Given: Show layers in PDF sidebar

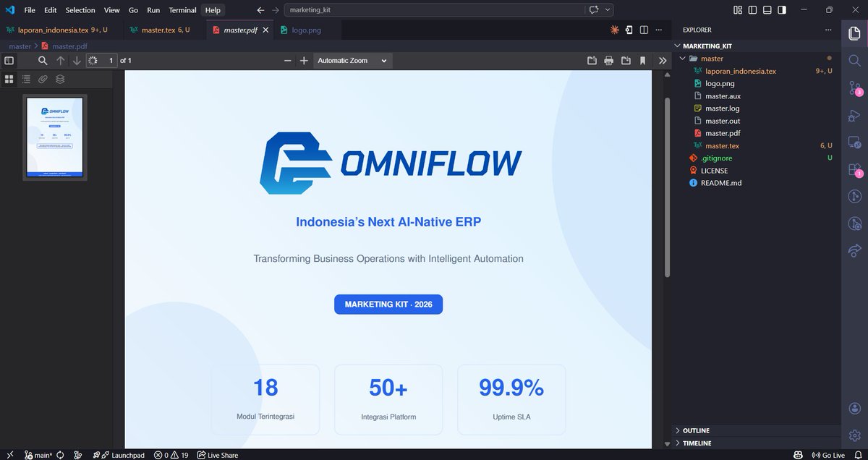Looking at the screenshot, I should click(60, 79).
